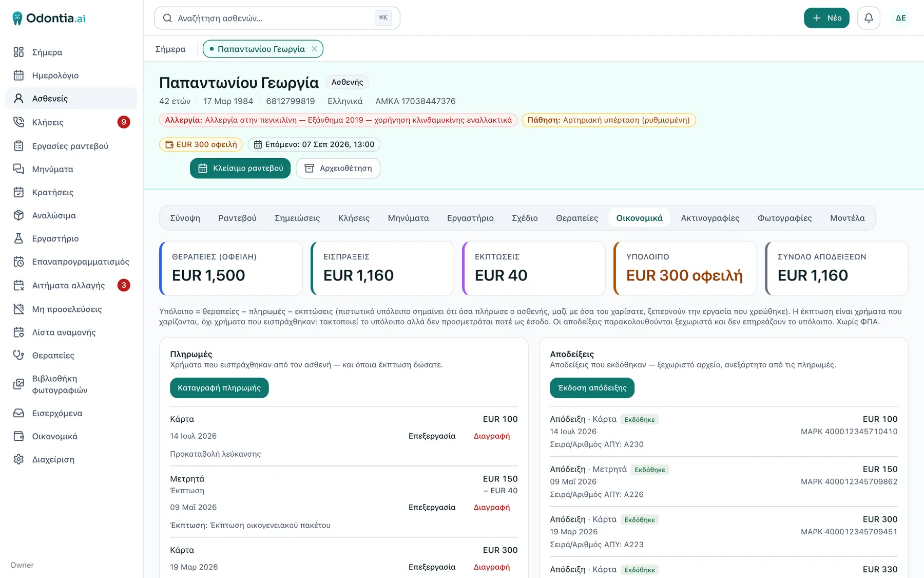Open the Βιβλιοθήκη φωτογραφιών icon
Viewport: 924px width, 578px height.
pos(18,384)
